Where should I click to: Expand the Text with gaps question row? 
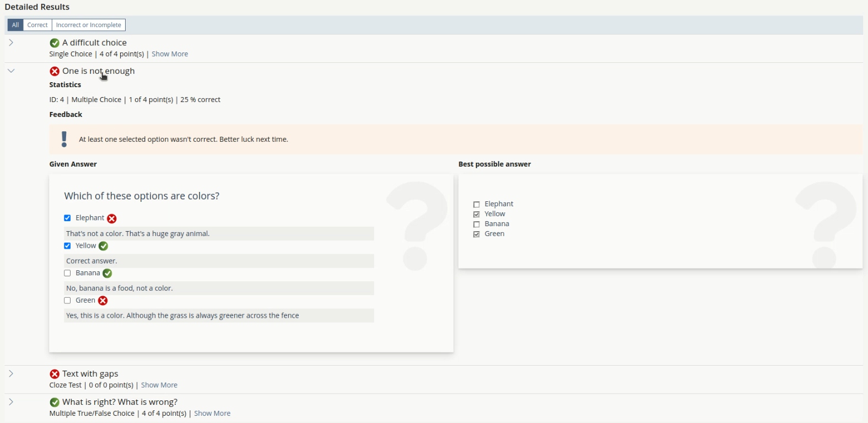click(11, 374)
